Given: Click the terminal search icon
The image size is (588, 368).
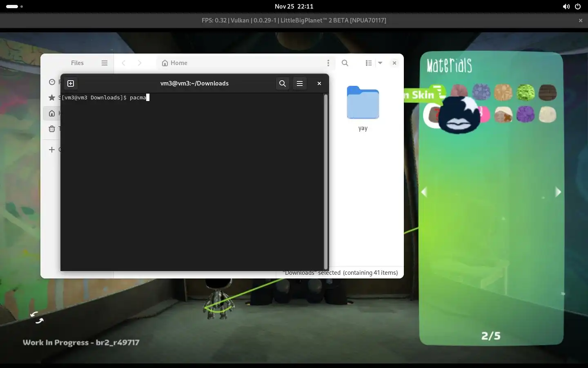Looking at the screenshot, I should click(x=283, y=83).
